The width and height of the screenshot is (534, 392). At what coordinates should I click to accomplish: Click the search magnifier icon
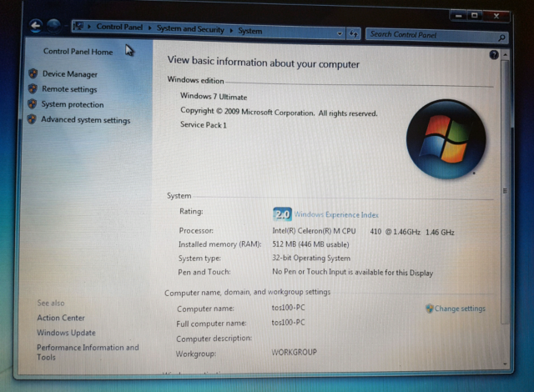click(501, 38)
